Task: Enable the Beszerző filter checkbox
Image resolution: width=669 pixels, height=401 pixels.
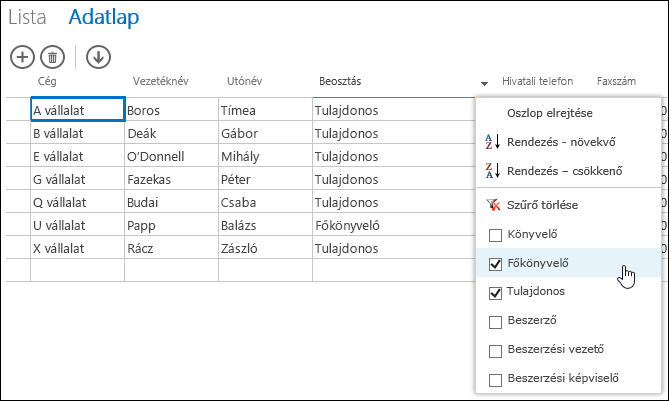Action: click(495, 322)
